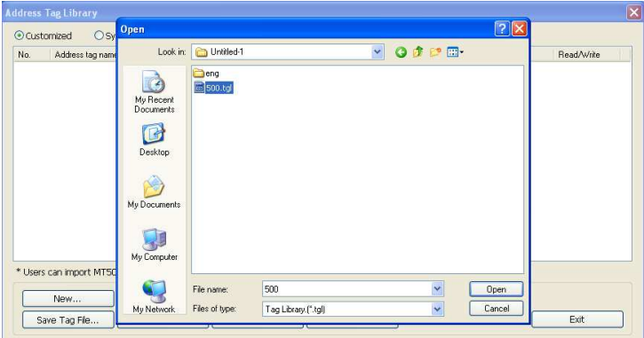
Task: Expand the Look in folder dropdown
Action: point(377,51)
